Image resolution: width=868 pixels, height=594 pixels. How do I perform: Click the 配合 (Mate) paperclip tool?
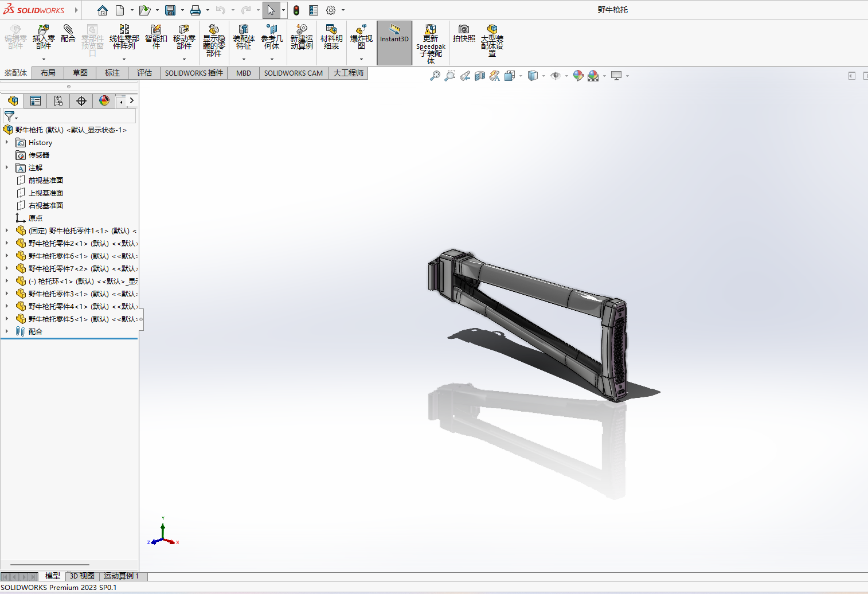coord(68,34)
